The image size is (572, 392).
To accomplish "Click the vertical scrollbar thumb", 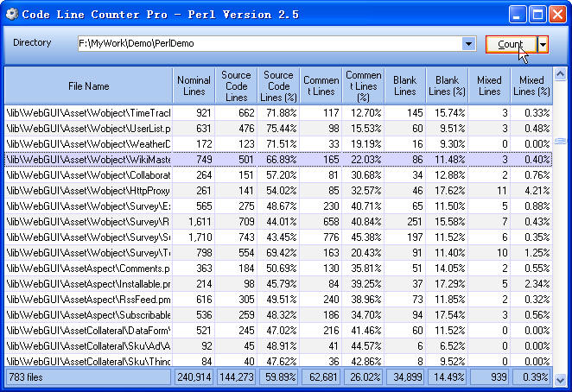I will (560, 141).
